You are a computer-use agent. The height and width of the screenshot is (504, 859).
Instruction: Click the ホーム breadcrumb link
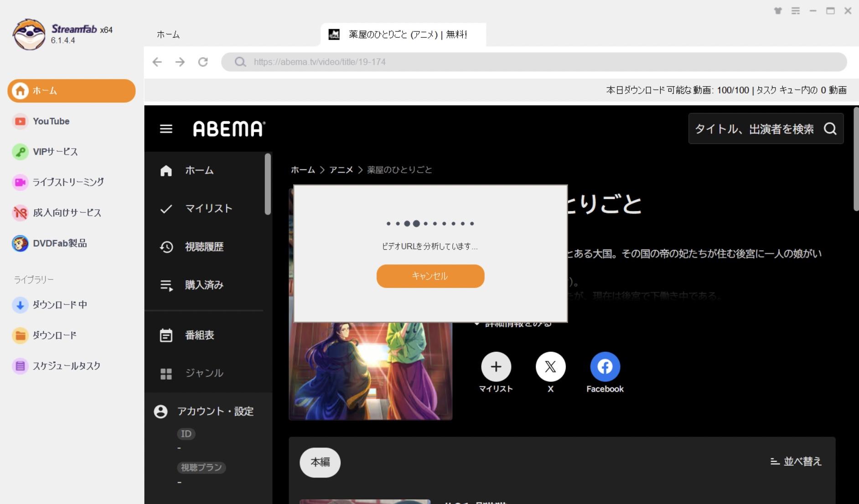tap(303, 170)
